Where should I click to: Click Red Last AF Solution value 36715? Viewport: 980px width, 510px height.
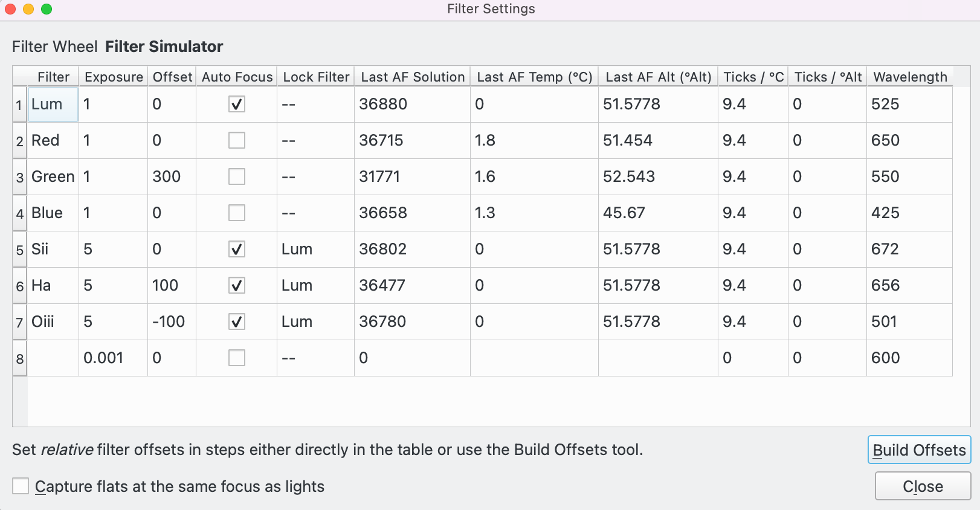click(x=411, y=141)
